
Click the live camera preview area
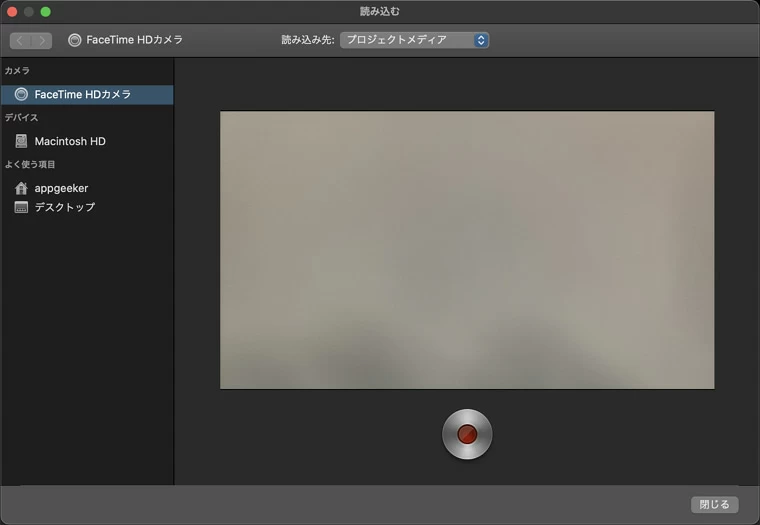tap(467, 249)
